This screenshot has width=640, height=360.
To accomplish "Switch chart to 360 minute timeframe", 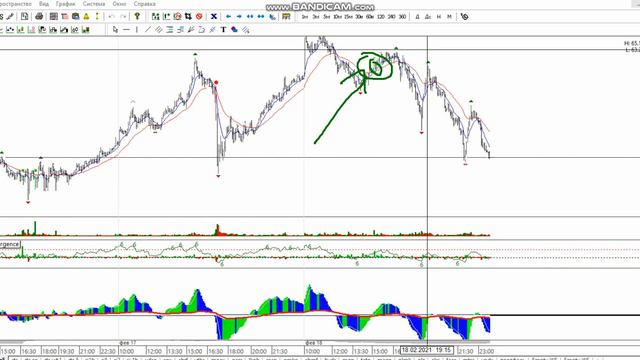I will click(x=402, y=17).
